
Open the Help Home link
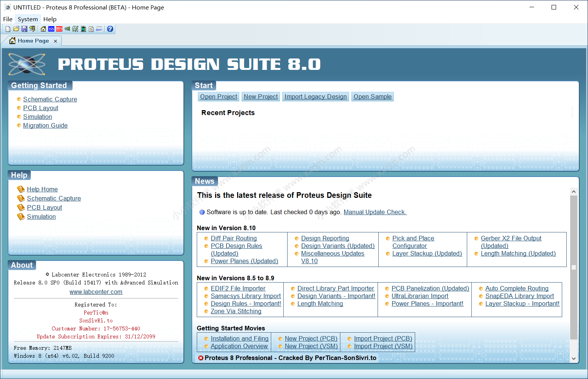pos(42,189)
